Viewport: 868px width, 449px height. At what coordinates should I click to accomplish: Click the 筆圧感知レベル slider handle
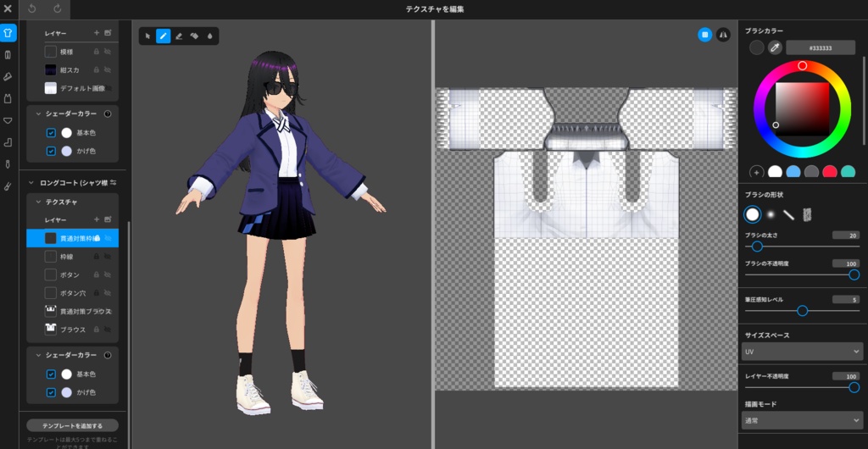[x=802, y=311]
